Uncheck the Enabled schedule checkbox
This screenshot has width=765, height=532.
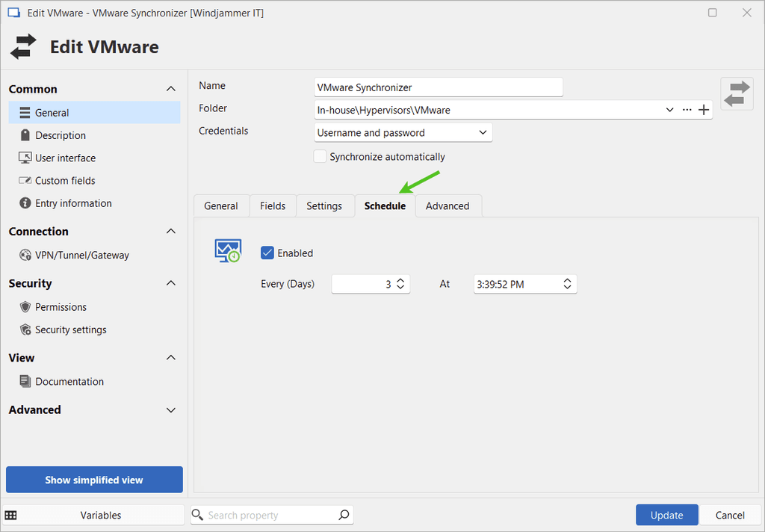coord(267,253)
